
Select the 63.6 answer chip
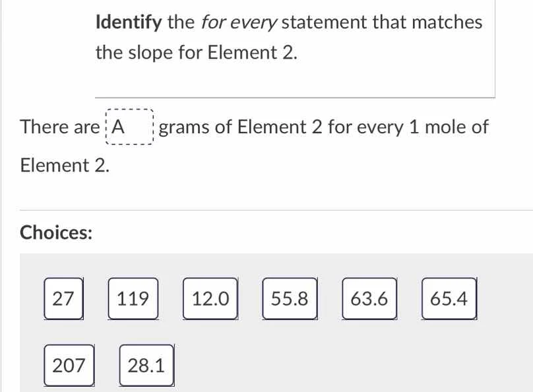[x=369, y=299]
